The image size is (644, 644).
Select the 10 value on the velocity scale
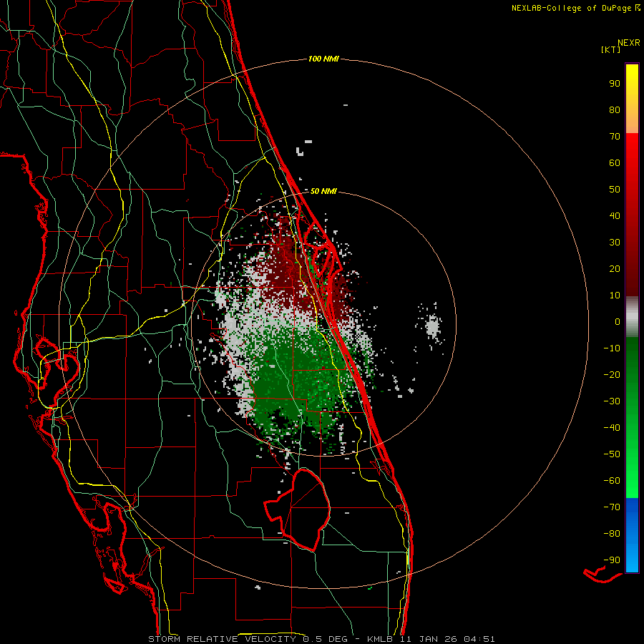[615, 296]
